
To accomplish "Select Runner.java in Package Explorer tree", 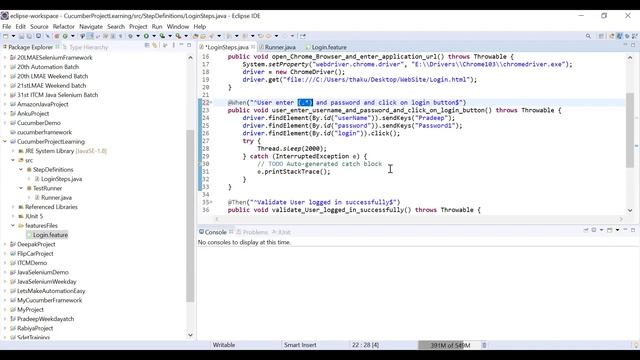I will click(56, 198).
